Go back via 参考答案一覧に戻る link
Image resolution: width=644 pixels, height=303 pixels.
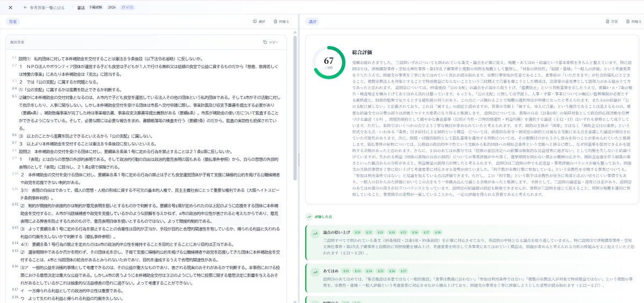pos(44,8)
